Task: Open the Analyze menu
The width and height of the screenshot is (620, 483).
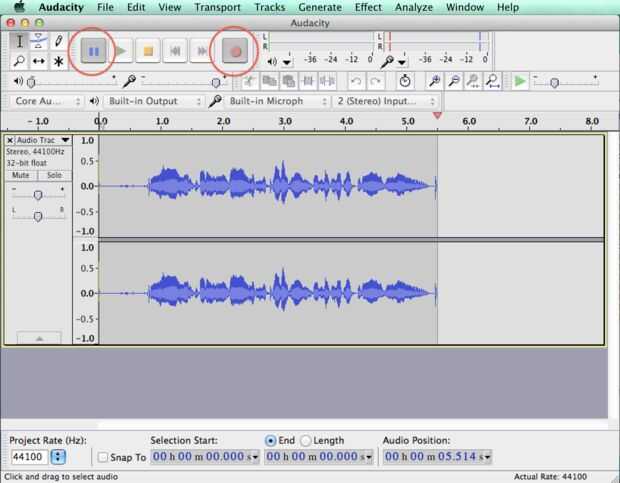Action: [x=414, y=7]
